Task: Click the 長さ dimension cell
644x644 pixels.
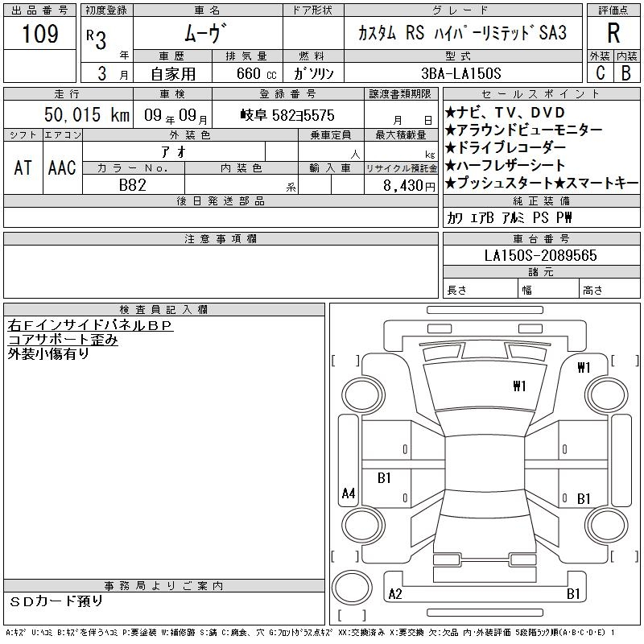Action: (480, 289)
